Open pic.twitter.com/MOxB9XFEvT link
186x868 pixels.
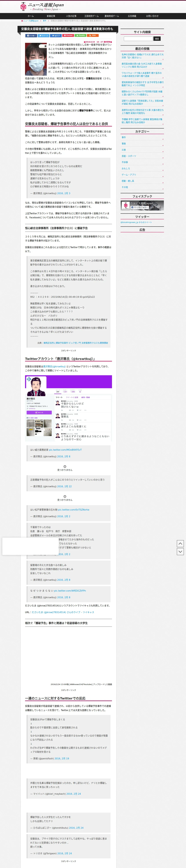coord(65,450)
